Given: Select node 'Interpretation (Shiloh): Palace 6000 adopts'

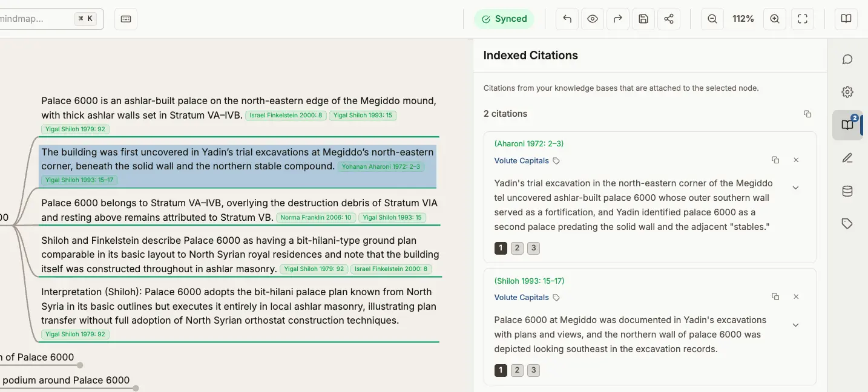Looking at the screenshot, I should pos(239,313).
